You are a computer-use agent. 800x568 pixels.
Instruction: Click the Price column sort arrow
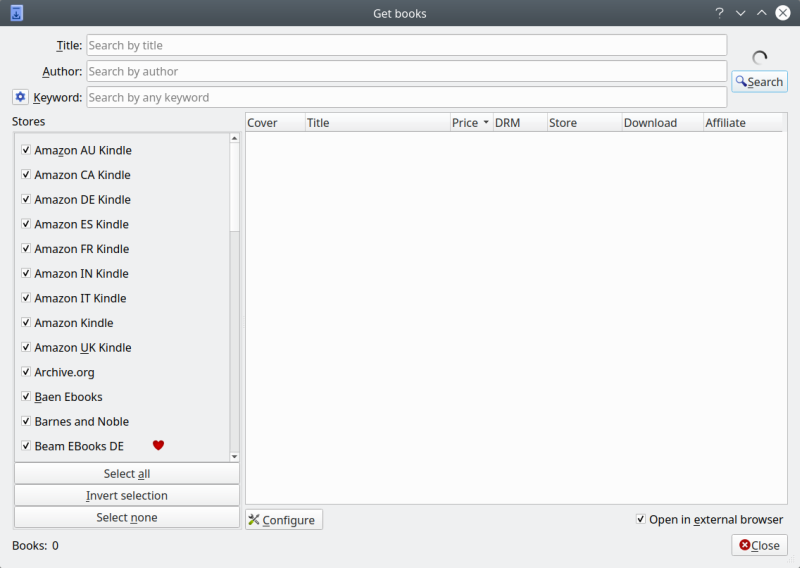486,123
